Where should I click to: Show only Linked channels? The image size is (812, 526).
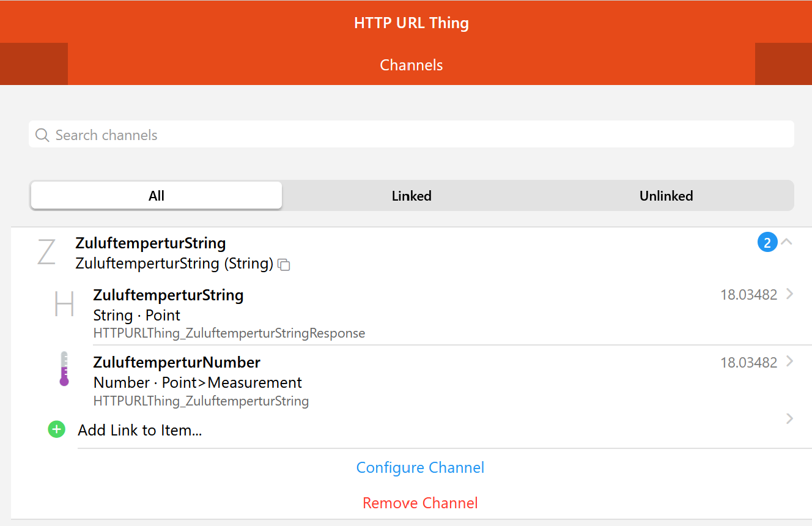click(412, 196)
